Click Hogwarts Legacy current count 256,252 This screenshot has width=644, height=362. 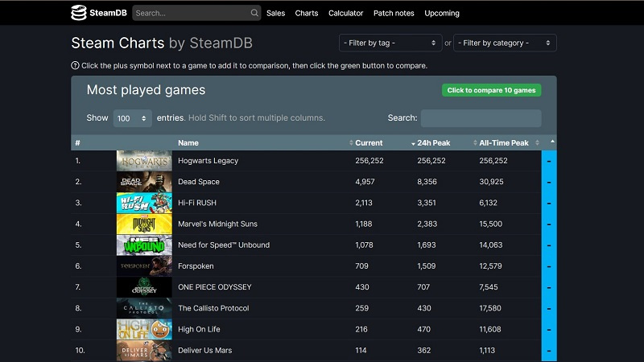369,161
